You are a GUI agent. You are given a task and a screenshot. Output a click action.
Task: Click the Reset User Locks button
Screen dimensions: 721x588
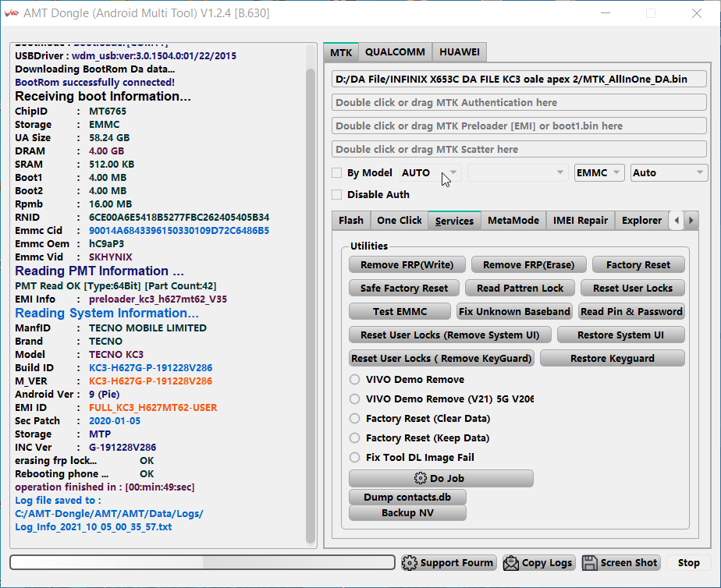633,288
